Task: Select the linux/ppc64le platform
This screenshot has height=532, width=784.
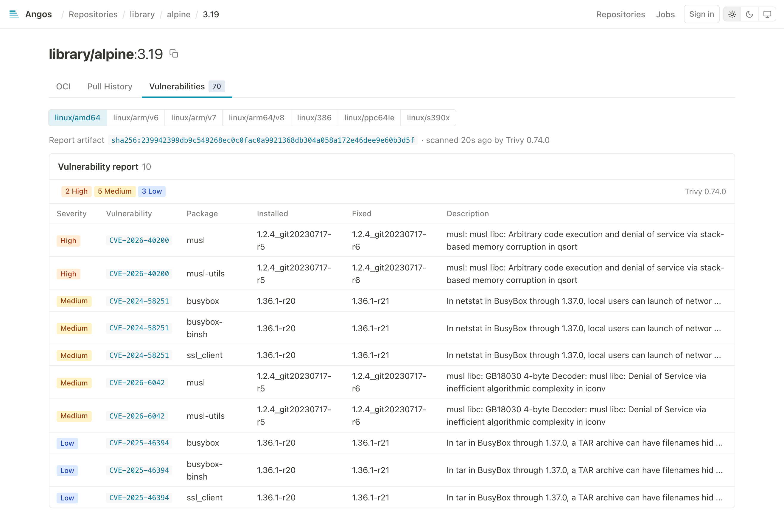Action: click(x=369, y=117)
